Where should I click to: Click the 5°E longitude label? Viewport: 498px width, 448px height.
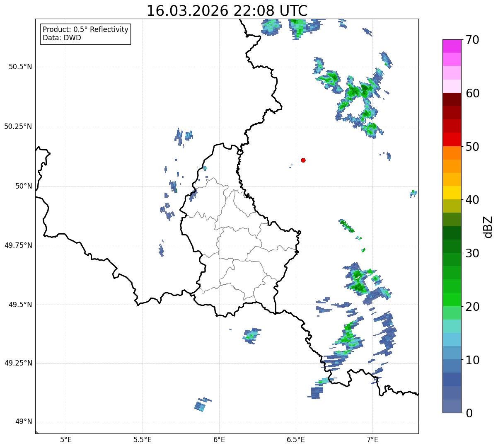(x=66, y=440)
